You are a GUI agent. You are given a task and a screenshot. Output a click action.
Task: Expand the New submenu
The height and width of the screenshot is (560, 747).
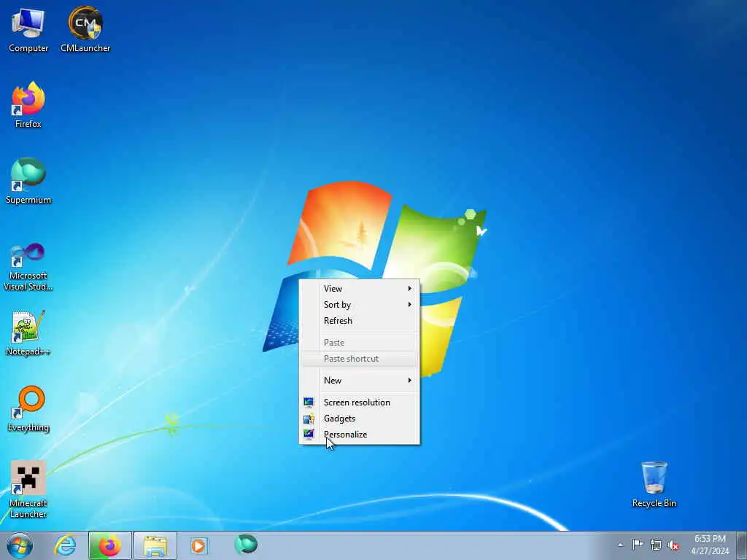click(359, 381)
